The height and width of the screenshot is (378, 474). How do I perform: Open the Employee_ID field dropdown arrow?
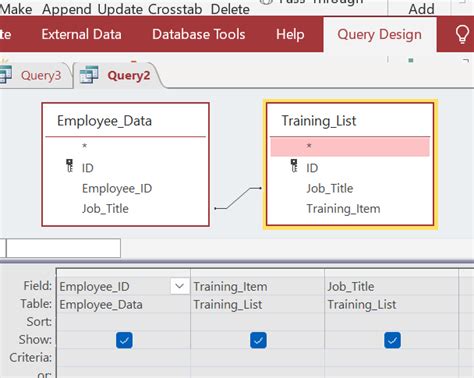tap(179, 286)
